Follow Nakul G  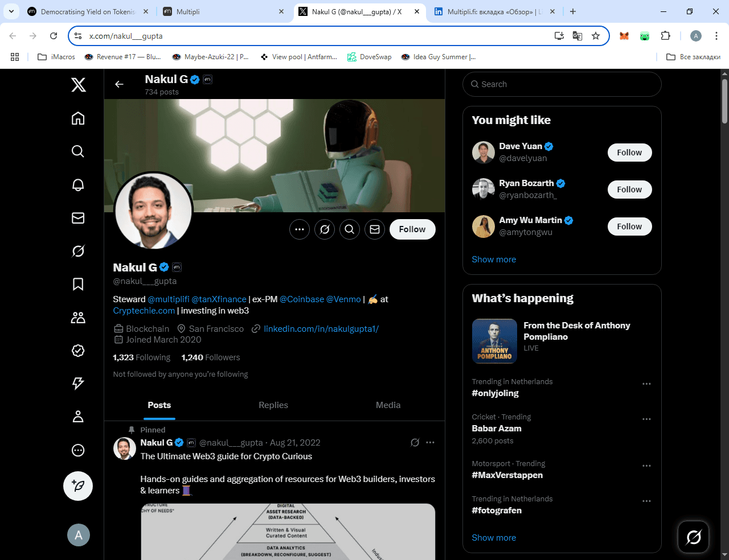click(x=412, y=229)
